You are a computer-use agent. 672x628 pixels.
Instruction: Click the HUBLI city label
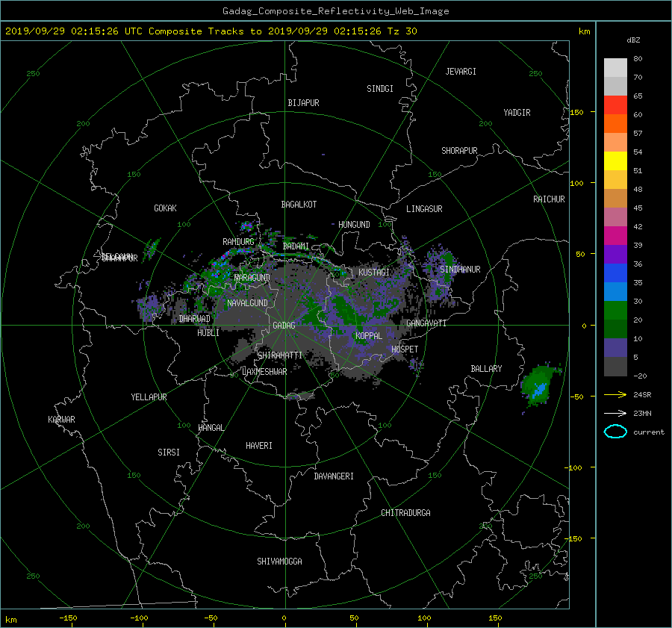[208, 333]
